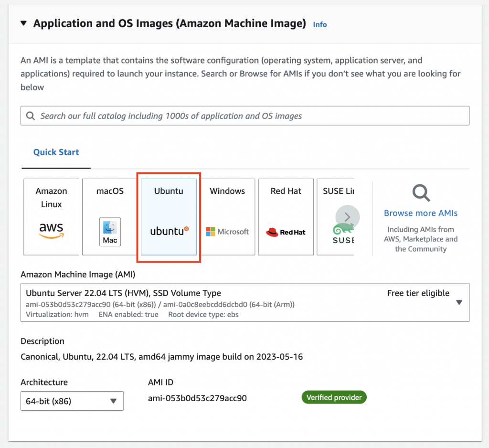Click the AMI catalog search field
The height and width of the screenshot is (448, 489).
click(245, 116)
